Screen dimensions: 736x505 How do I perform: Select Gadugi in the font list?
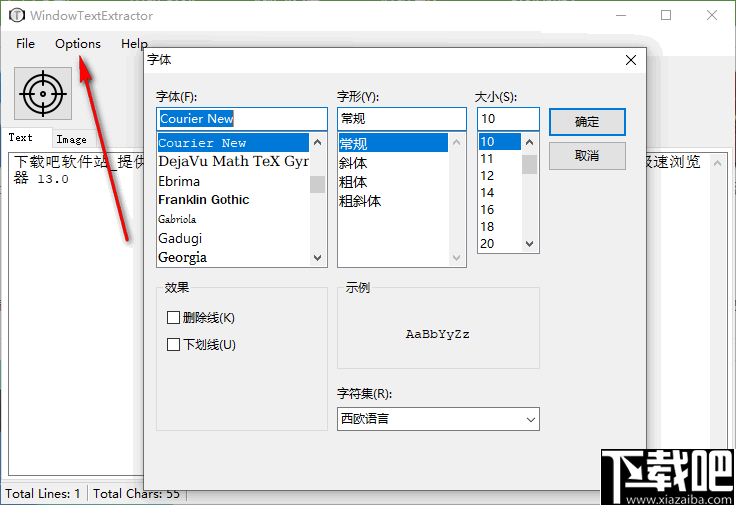233,238
